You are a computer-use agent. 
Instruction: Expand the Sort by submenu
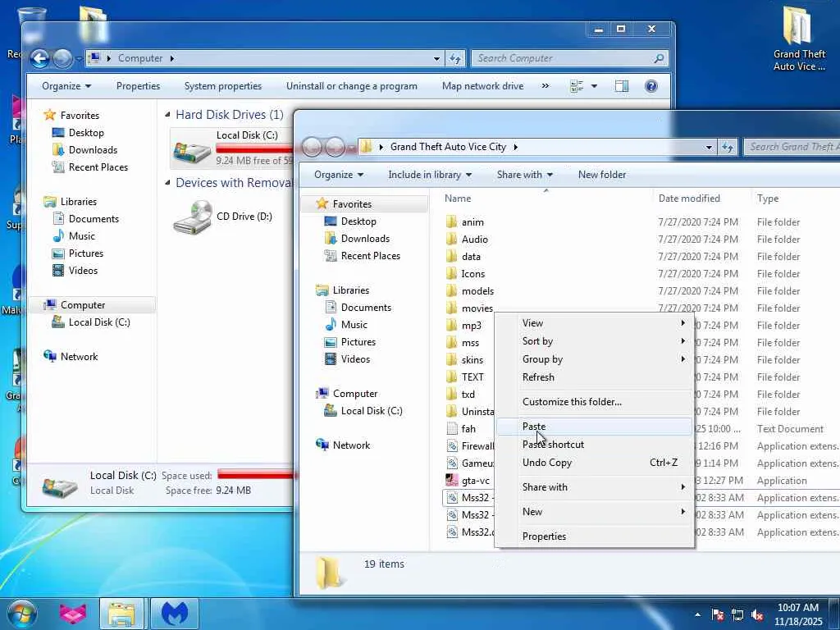[594, 341]
